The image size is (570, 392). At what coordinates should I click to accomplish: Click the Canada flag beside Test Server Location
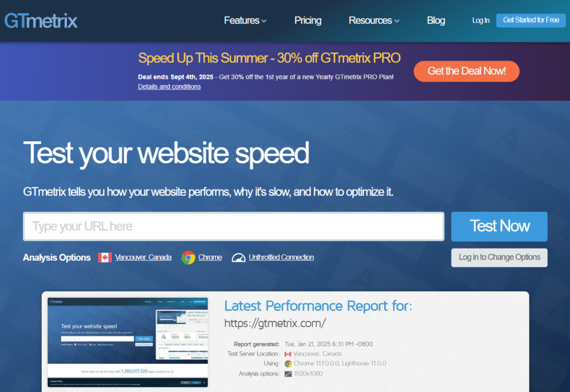288,354
